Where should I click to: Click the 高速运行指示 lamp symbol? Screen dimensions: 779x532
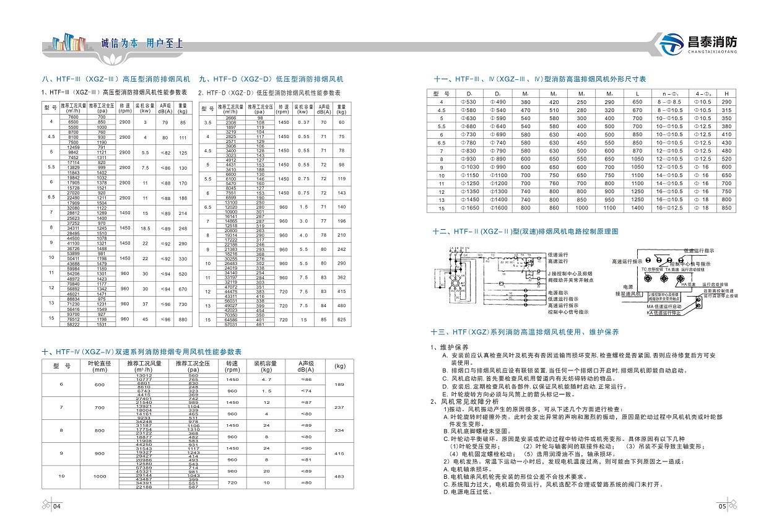tap(648, 260)
